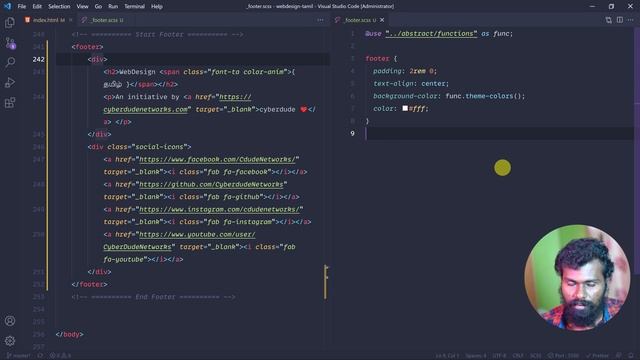Open the instagram.com/cdudenetworks link
The width and height of the screenshot is (640, 360).
pos(219,209)
